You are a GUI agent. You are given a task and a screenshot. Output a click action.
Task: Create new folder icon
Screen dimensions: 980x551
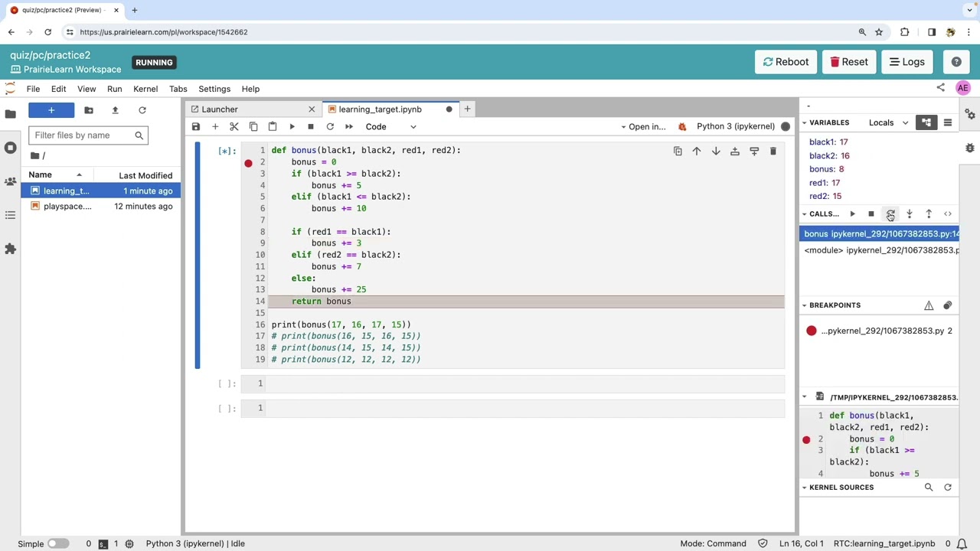click(89, 111)
